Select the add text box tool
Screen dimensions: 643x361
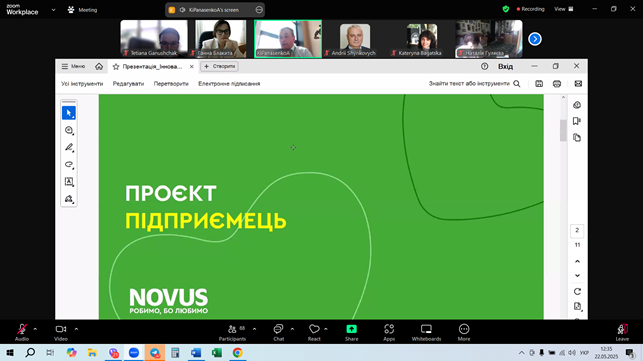pos(69,182)
